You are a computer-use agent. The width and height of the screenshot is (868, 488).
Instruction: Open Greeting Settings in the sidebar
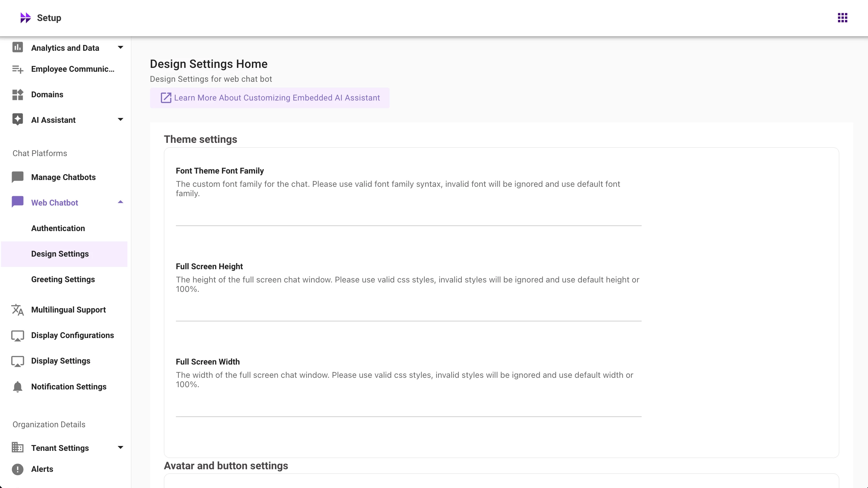click(63, 280)
